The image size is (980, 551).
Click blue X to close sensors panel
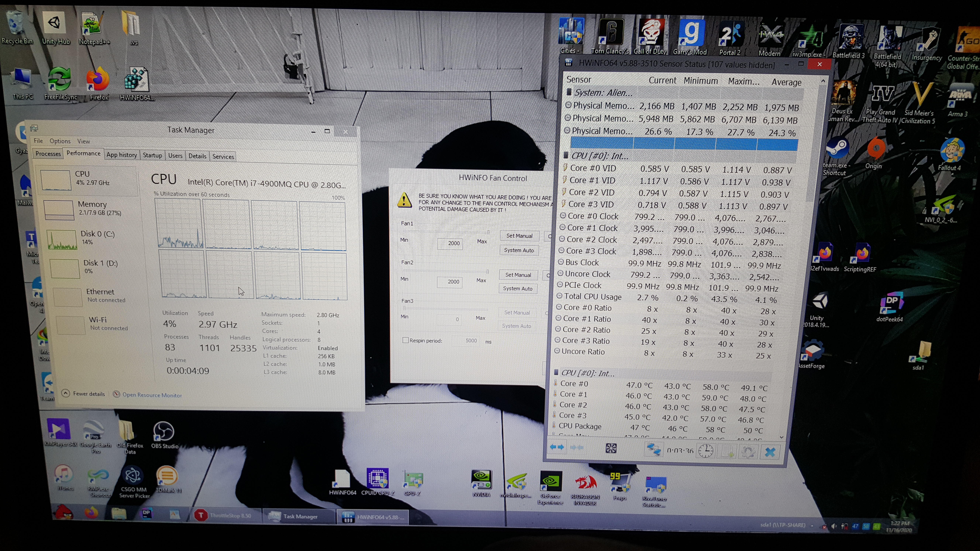coord(770,453)
